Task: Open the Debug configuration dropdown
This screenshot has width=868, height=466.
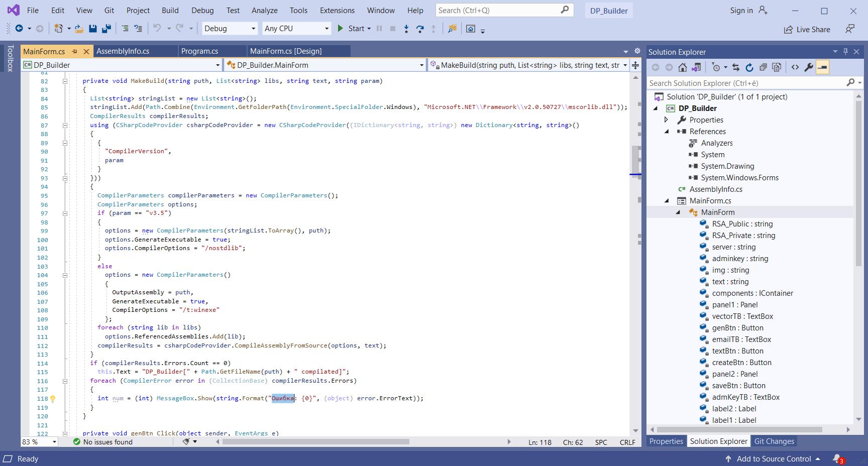Action: (230, 29)
